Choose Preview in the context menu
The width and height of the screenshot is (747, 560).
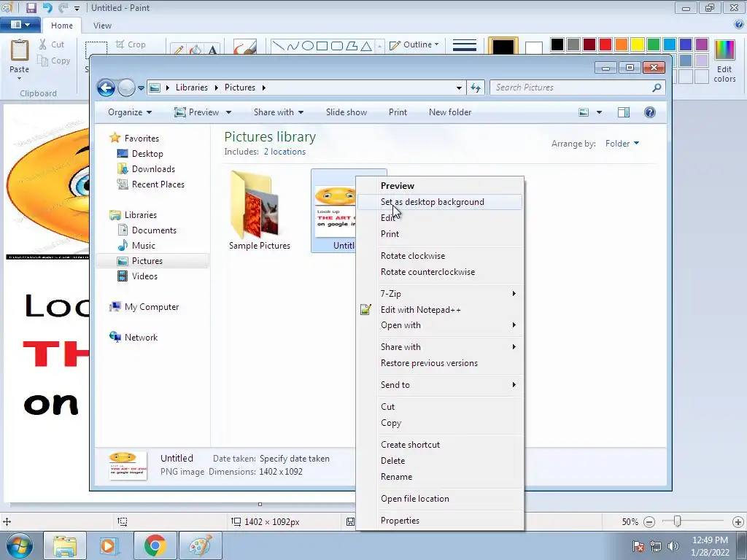439,186
